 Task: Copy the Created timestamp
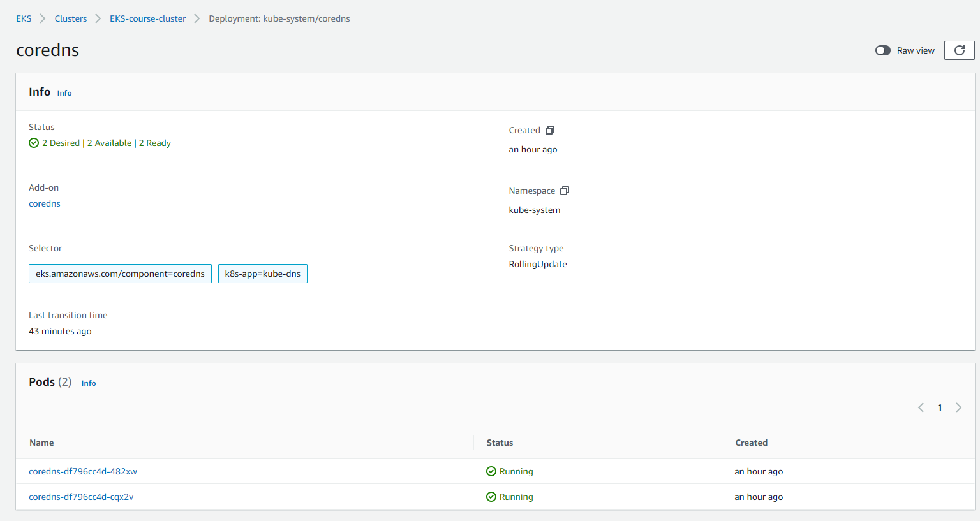point(550,130)
